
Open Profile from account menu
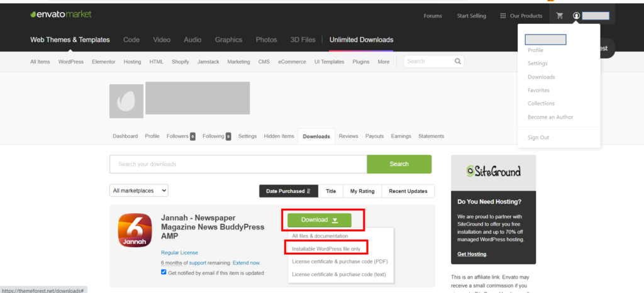tap(535, 50)
